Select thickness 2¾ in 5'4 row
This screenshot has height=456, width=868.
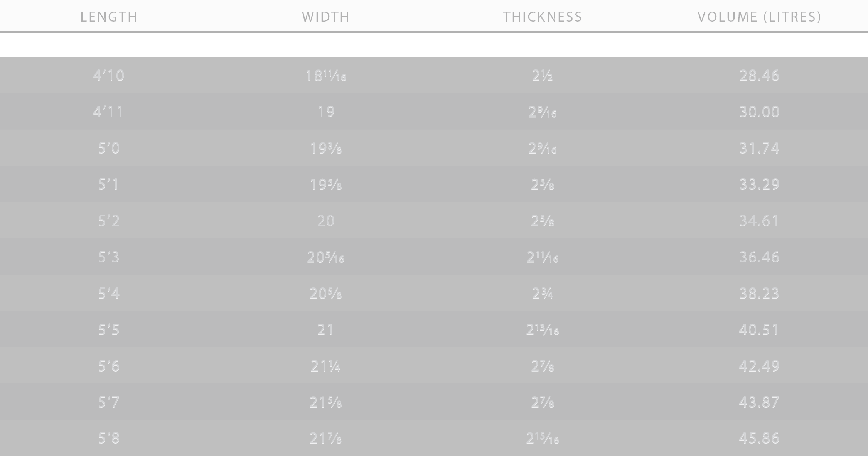(543, 294)
